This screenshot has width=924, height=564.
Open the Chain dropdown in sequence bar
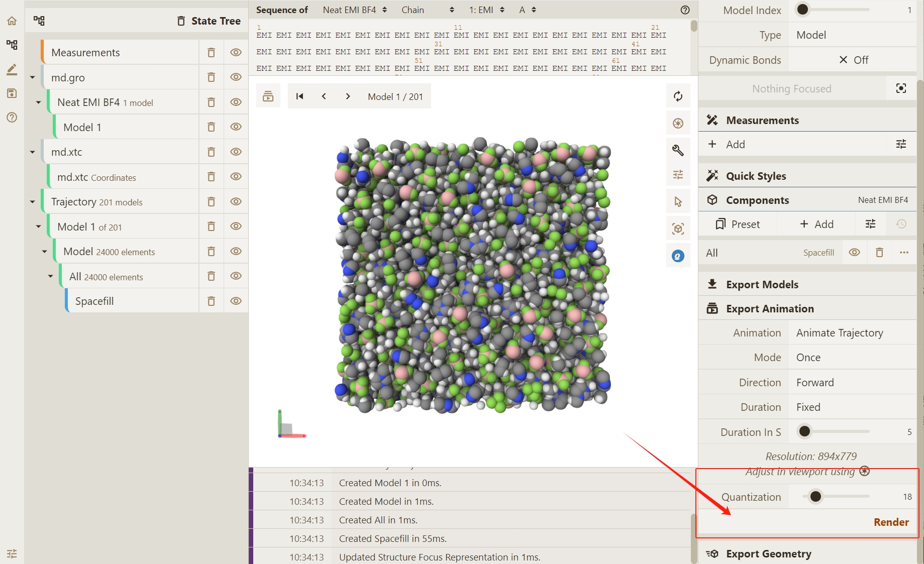[x=428, y=10]
